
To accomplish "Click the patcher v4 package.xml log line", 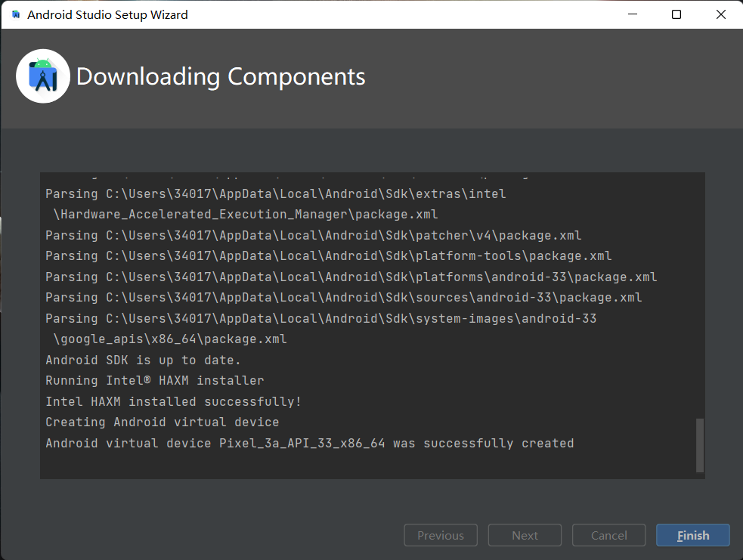I will [x=313, y=236].
